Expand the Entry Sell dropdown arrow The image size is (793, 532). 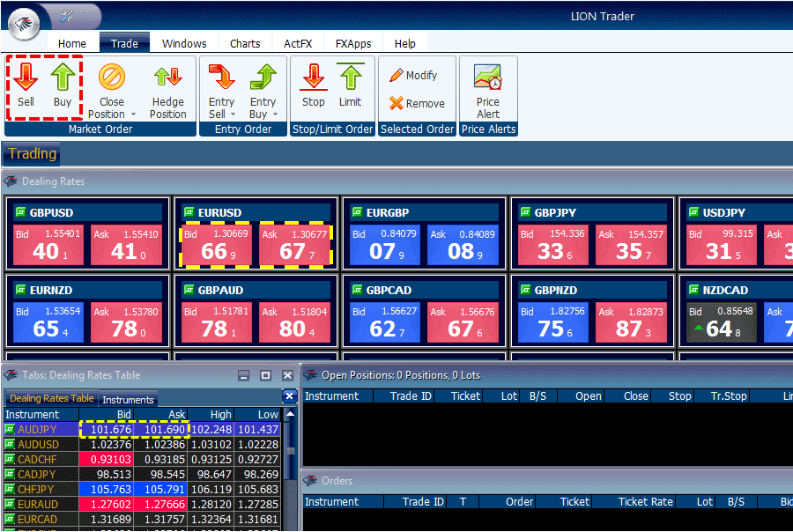point(233,115)
